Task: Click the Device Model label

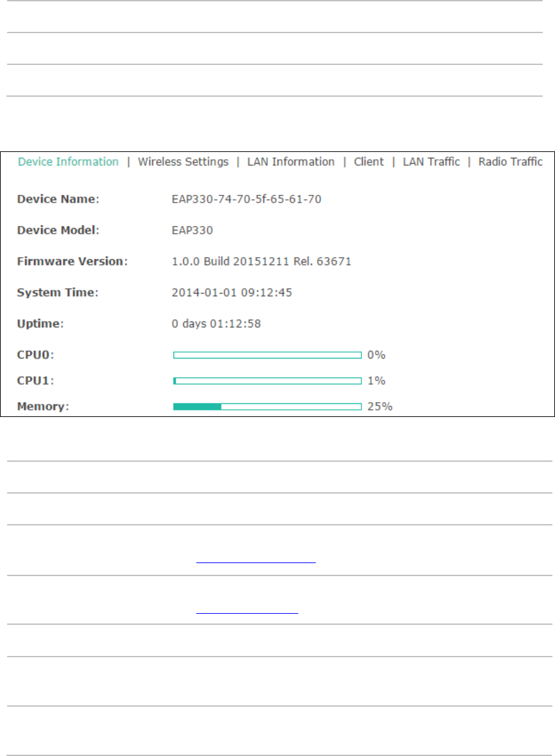Action: point(58,231)
